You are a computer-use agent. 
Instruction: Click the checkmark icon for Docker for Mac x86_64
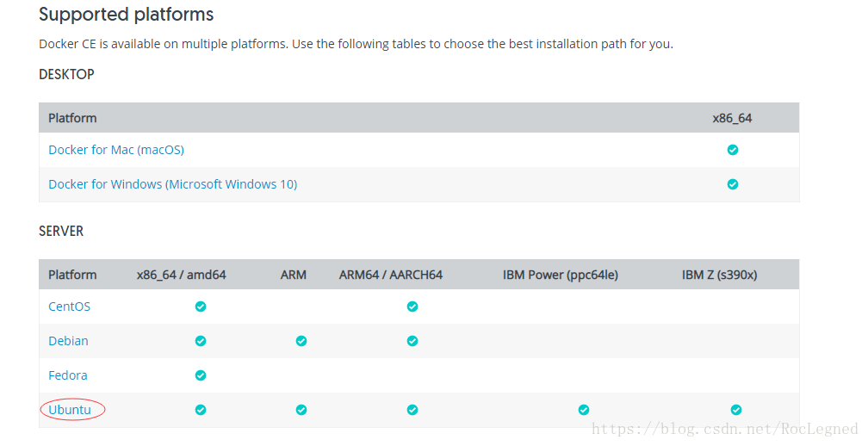(x=732, y=150)
